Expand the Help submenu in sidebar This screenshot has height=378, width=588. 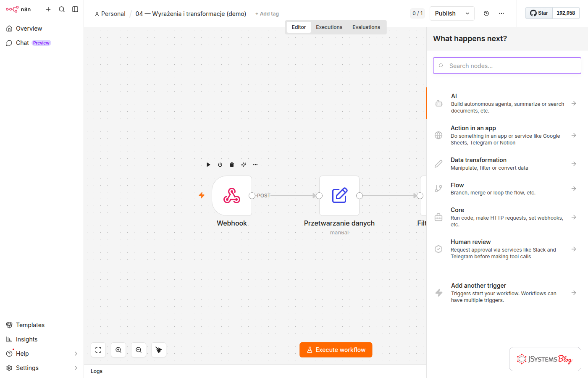pyautogui.click(x=76, y=354)
